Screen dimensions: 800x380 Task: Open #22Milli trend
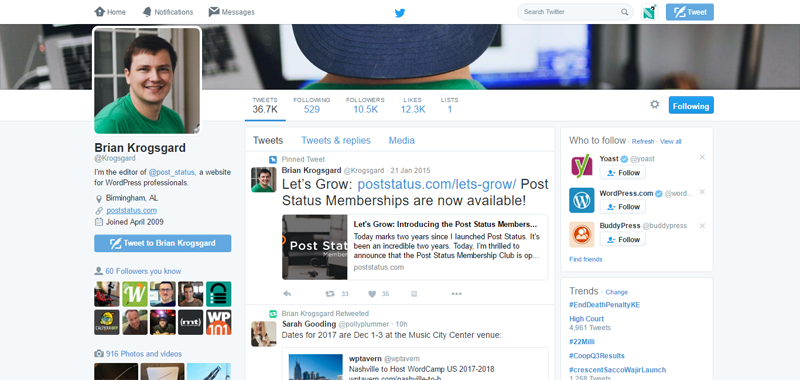tap(582, 342)
